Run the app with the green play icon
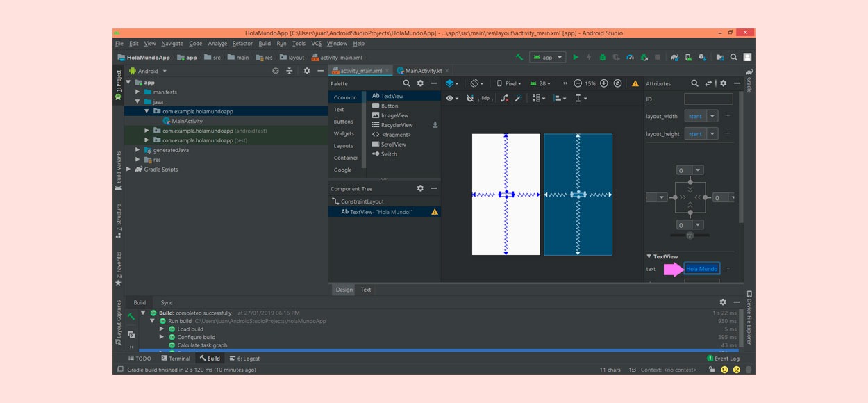Image resolution: width=868 pixels, height=403 pixels. click(x=575, y=58)
